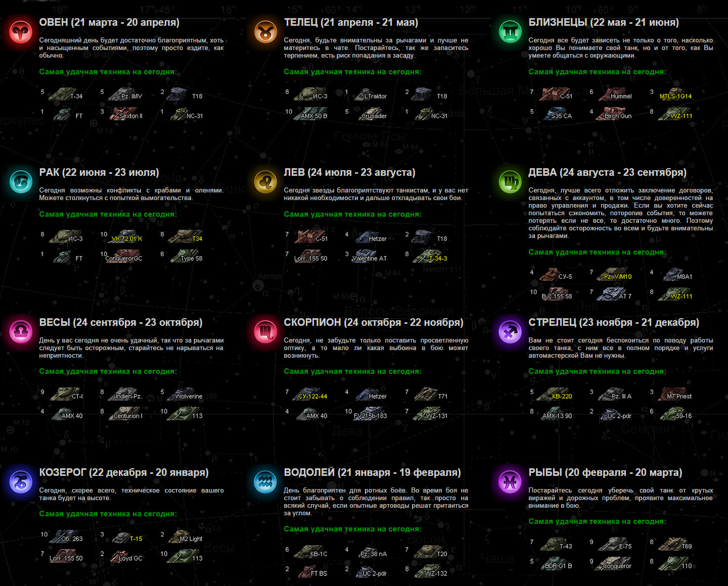This screenshot has height=586, width=728.
Task: Click the green Gemini zodiac icon
Action: pyautogui.click(x=510, y=31)
